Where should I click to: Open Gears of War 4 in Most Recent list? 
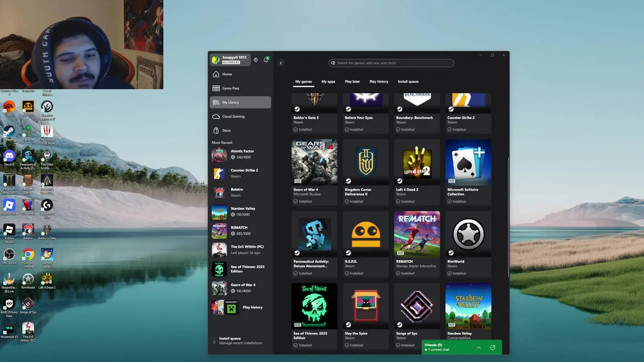[240, 288]
